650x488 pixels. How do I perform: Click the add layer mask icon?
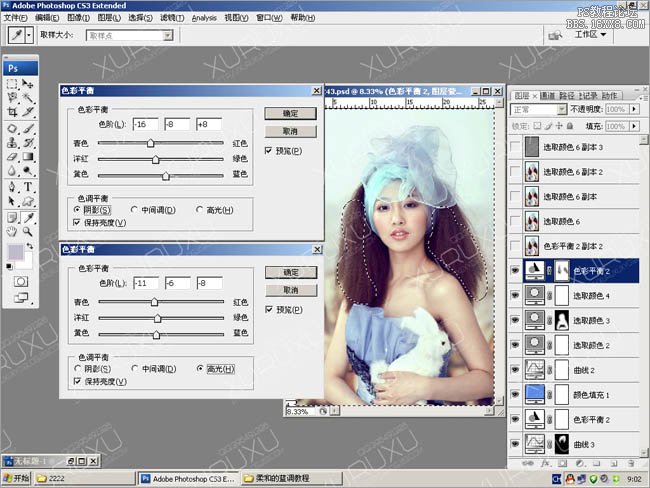[x=563, y=463]
